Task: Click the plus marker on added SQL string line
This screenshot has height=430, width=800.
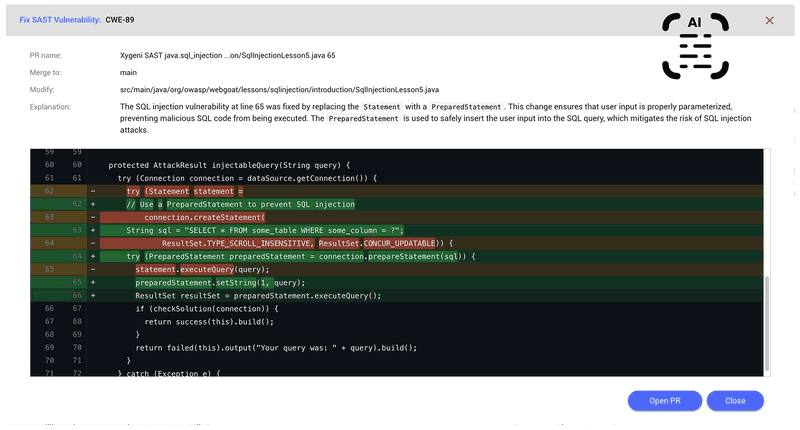Action: tap(93, 229)
